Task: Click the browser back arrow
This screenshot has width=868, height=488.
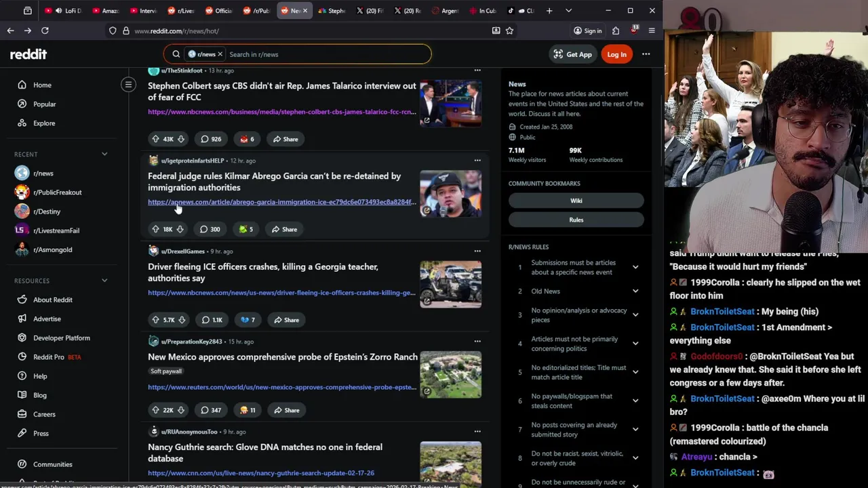Action: 10,30
